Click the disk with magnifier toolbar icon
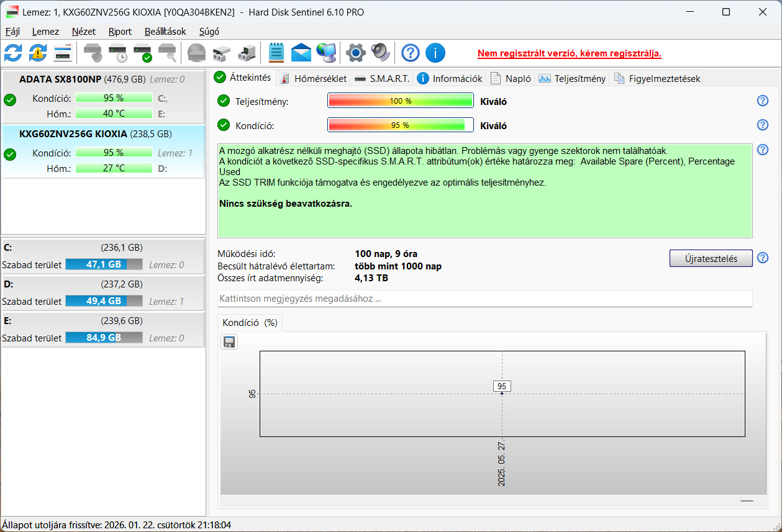 [167, 53]
